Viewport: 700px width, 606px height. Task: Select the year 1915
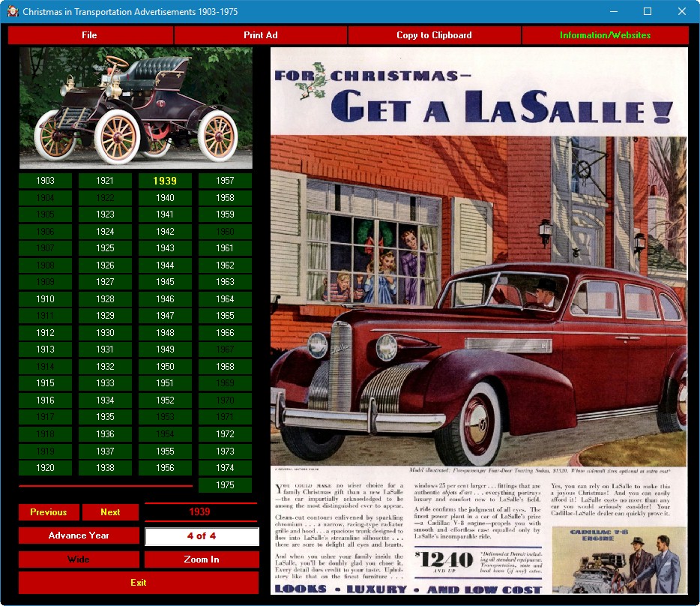[45, 383]
